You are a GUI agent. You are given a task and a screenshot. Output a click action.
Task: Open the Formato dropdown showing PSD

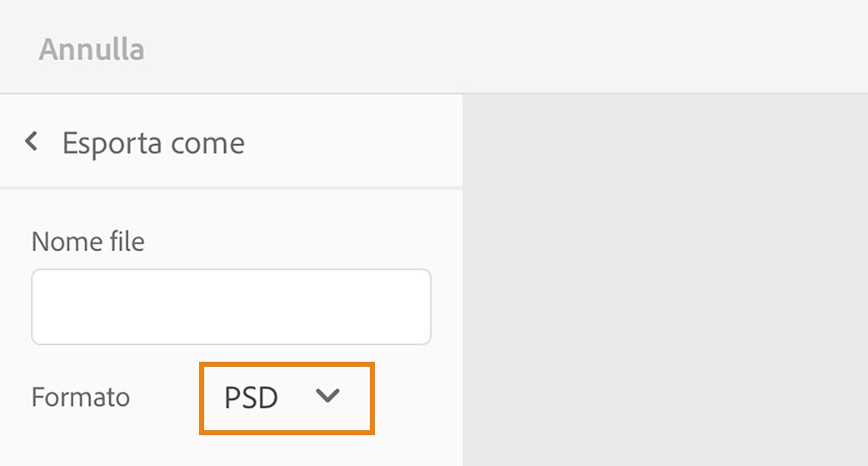(286, 398)
